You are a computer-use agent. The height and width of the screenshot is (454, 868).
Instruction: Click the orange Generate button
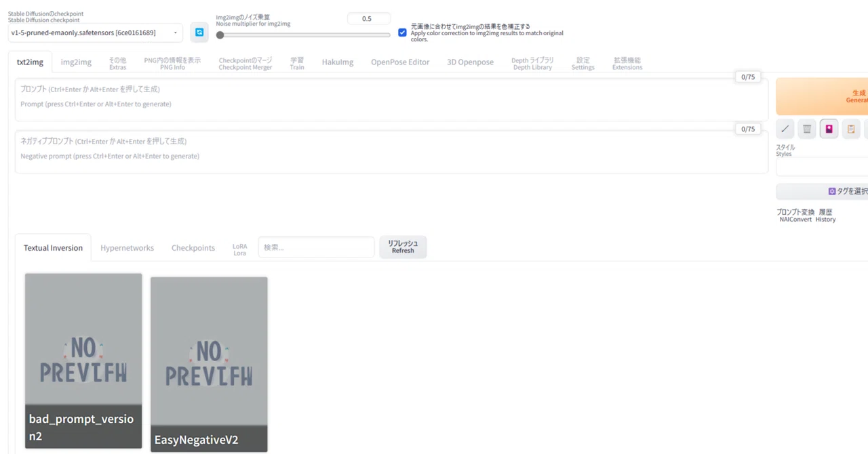(822, 96)
